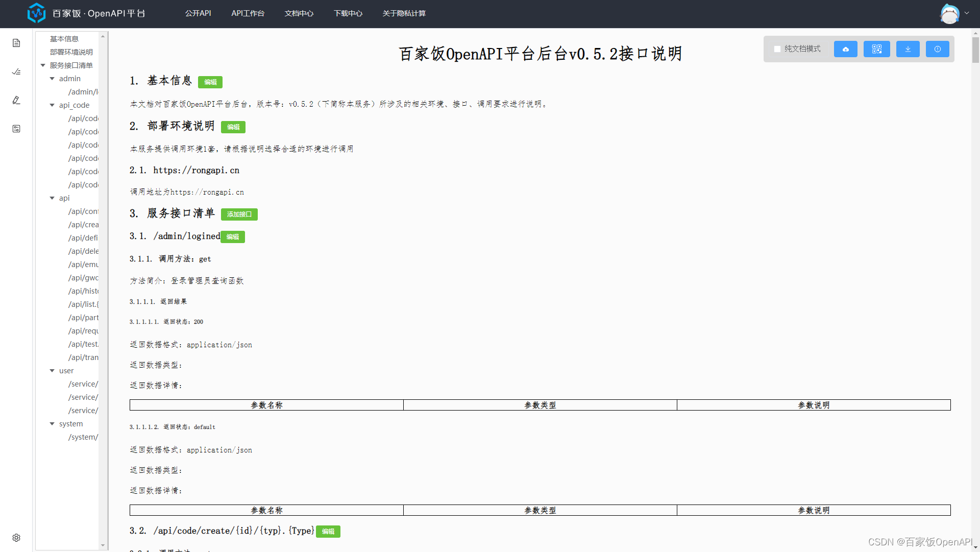Image resolution: width=980 pixels, height=552 pixels.
Task: Click the user avatar image
Action: click(x=949, y=14)
